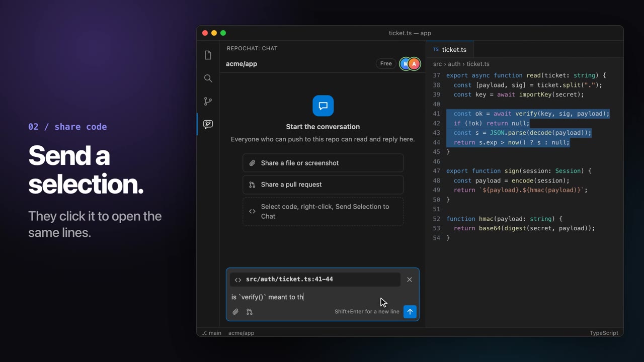
Task: Click the 'function hmac(payload: string)' line
Action: point(504,219)
